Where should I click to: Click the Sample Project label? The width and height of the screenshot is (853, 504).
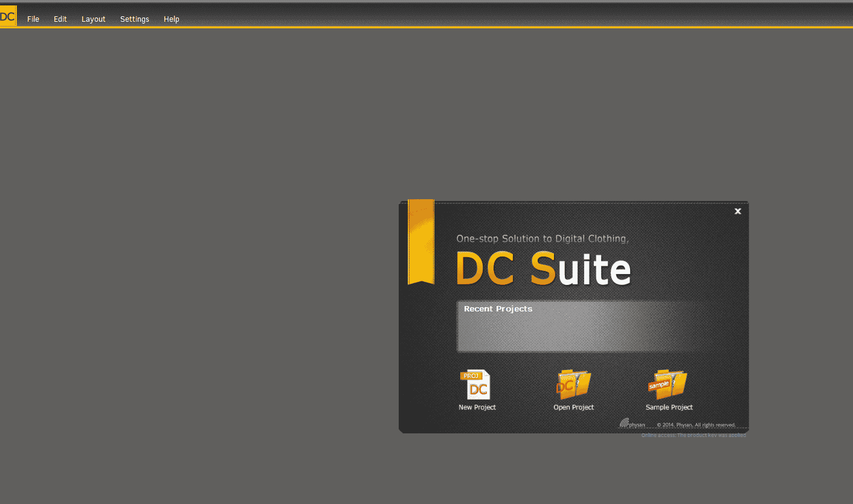point(669,407)
